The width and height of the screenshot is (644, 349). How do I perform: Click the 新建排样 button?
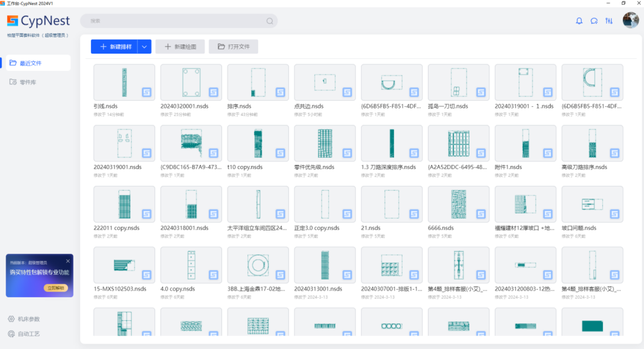(114, 47)
